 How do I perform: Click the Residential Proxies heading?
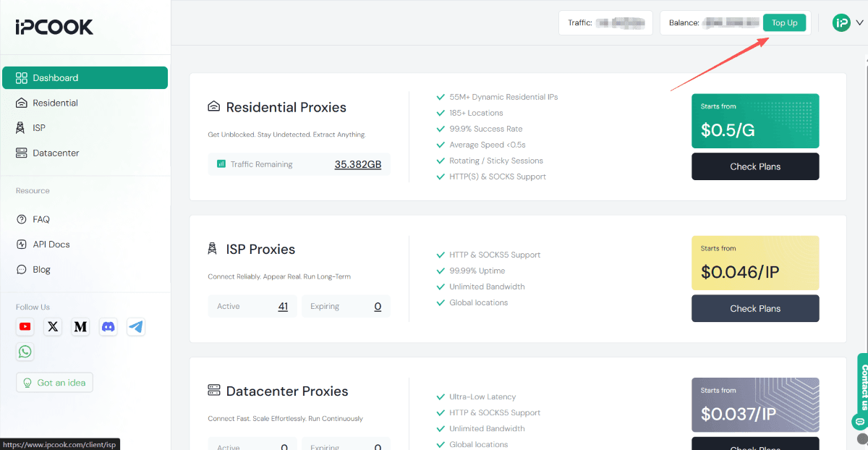click(x=286, y=107)
